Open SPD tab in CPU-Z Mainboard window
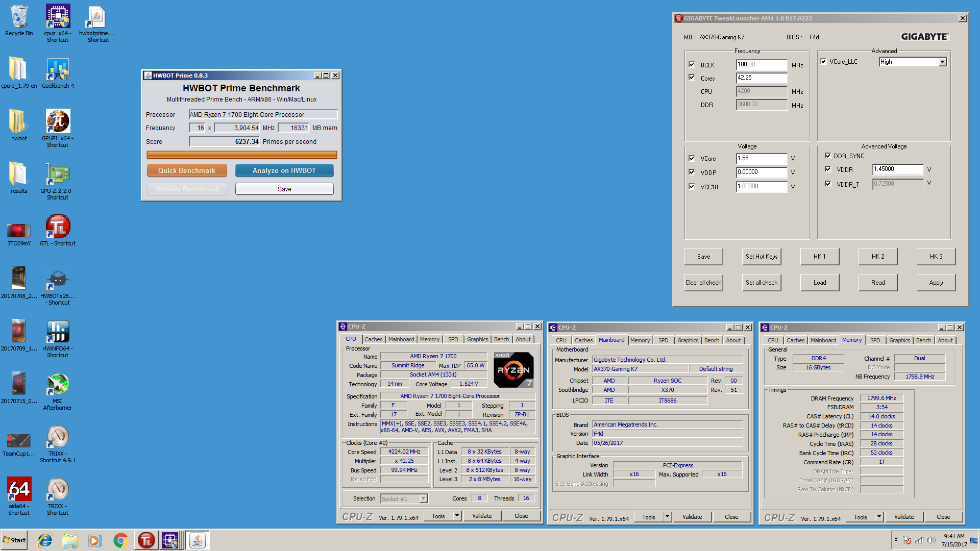Image resolution: width=980 pixels, height=551 pixels. point(663,340)
